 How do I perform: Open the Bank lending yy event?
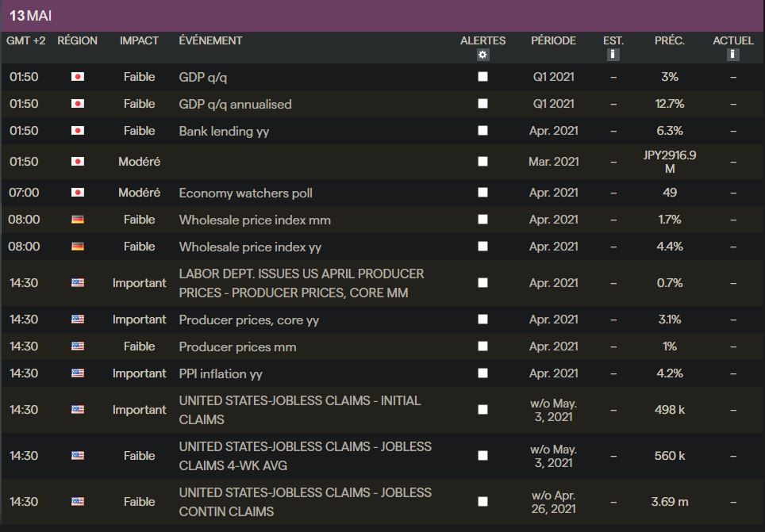point(224,131)
